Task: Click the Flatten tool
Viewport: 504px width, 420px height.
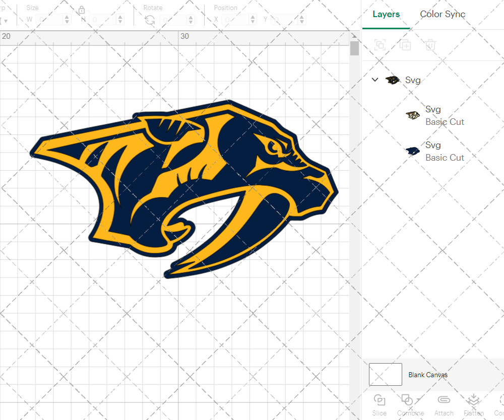Action: pos(474,405)
